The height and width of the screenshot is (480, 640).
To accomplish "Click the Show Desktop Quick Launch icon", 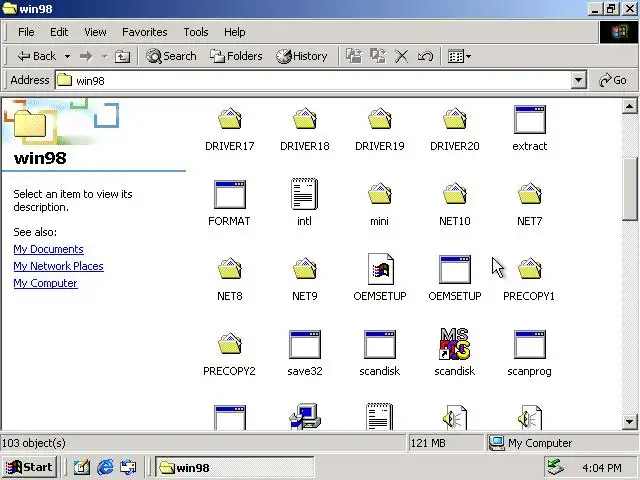I will pos(82,467).
